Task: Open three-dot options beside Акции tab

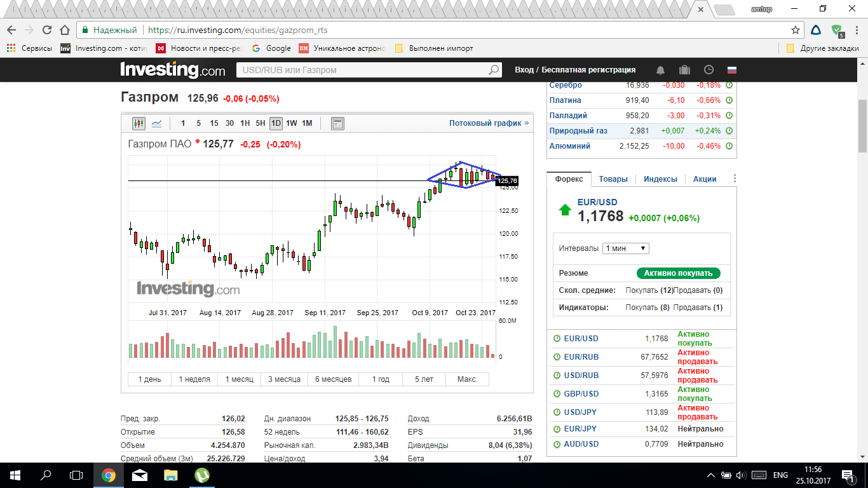Action: pos(735,179)
